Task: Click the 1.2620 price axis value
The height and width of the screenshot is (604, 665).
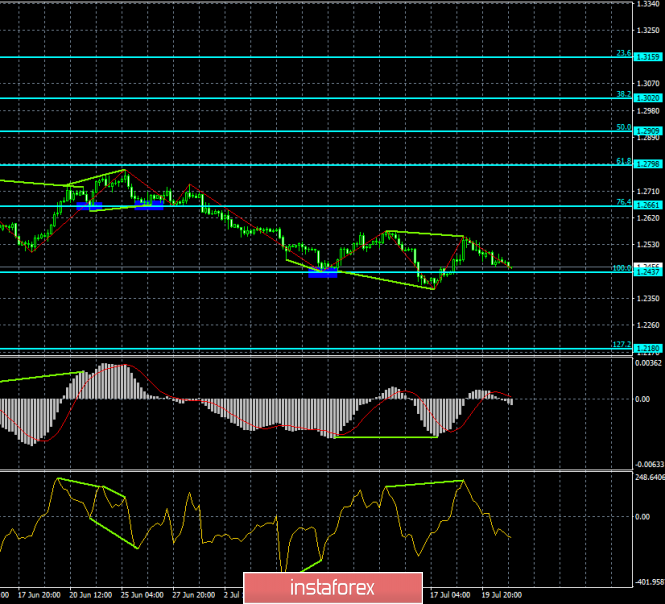Action: (x=648, y=218)
